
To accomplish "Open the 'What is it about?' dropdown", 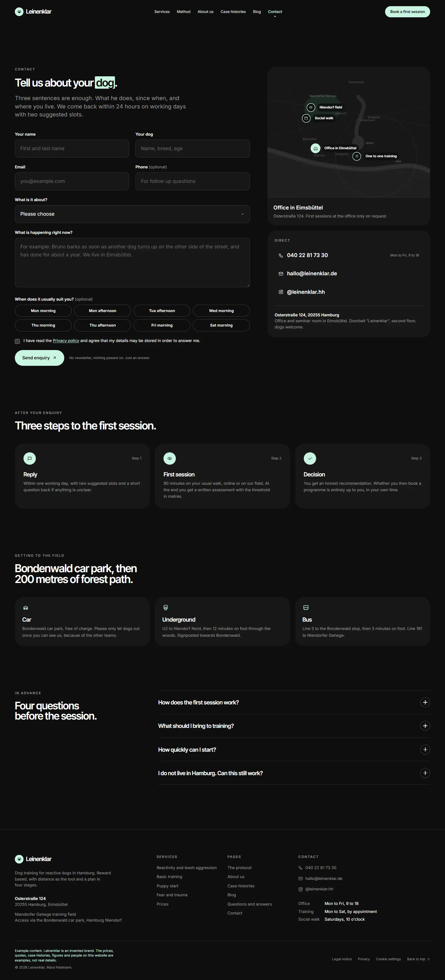I will click(132, 214).
